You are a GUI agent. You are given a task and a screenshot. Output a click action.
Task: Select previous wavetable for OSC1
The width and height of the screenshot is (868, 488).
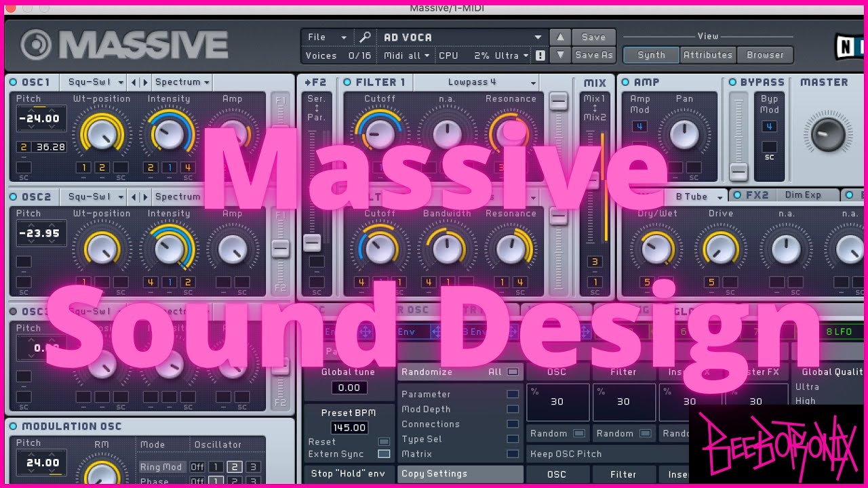tap(134, 83)
